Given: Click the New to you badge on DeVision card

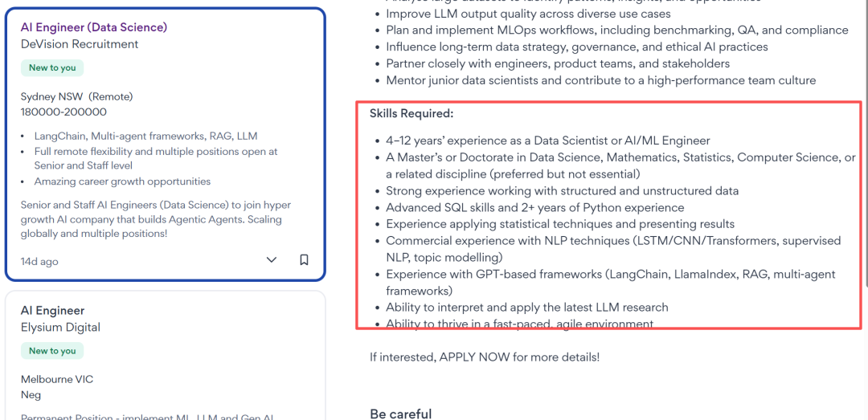Looking at the screenshot, I should [x=52, y=68].
